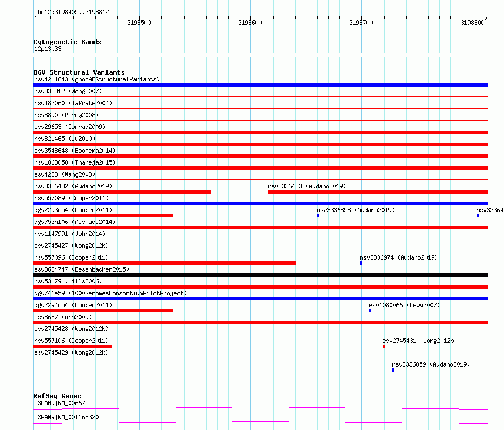Click the Cytogenetic Bands track title
This screenshot has height=430, width=504.
(67, 42)
